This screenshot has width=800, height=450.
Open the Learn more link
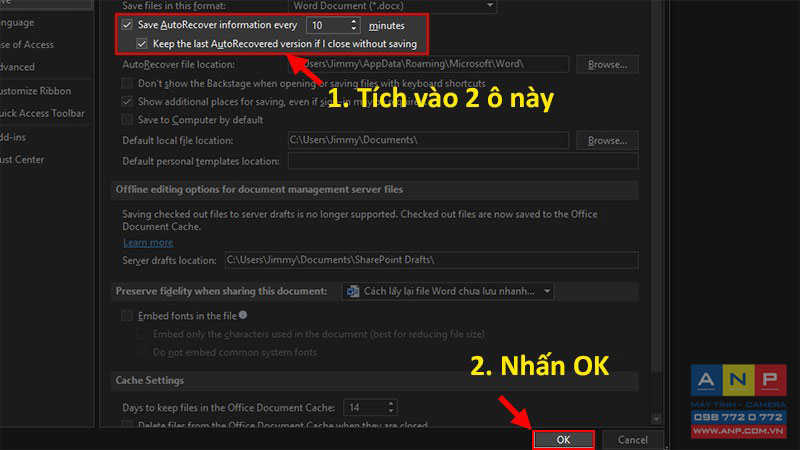[x=148, y=242]
